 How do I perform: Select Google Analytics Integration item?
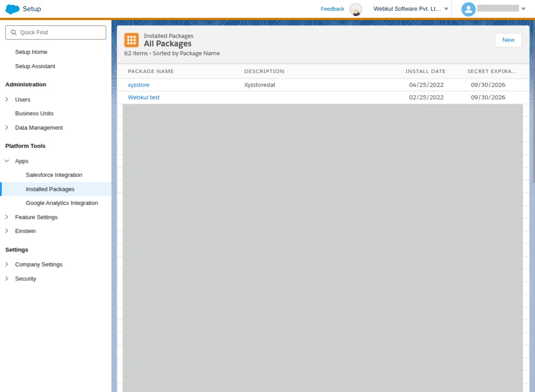tap(62, 203)
